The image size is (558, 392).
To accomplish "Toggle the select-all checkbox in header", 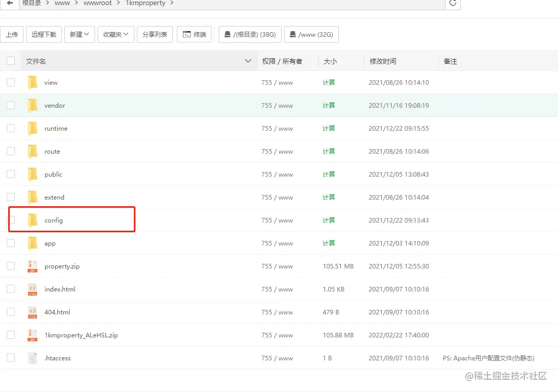I will pos(11,61).
